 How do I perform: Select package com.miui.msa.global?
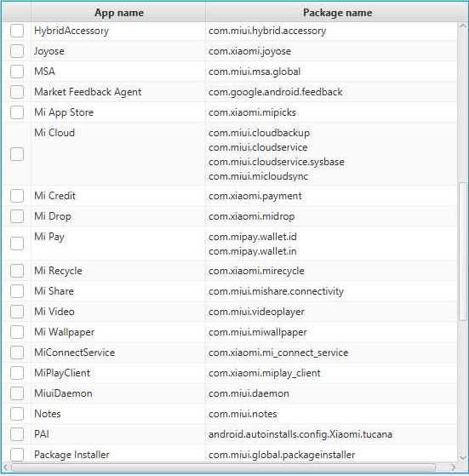(255, 72)
